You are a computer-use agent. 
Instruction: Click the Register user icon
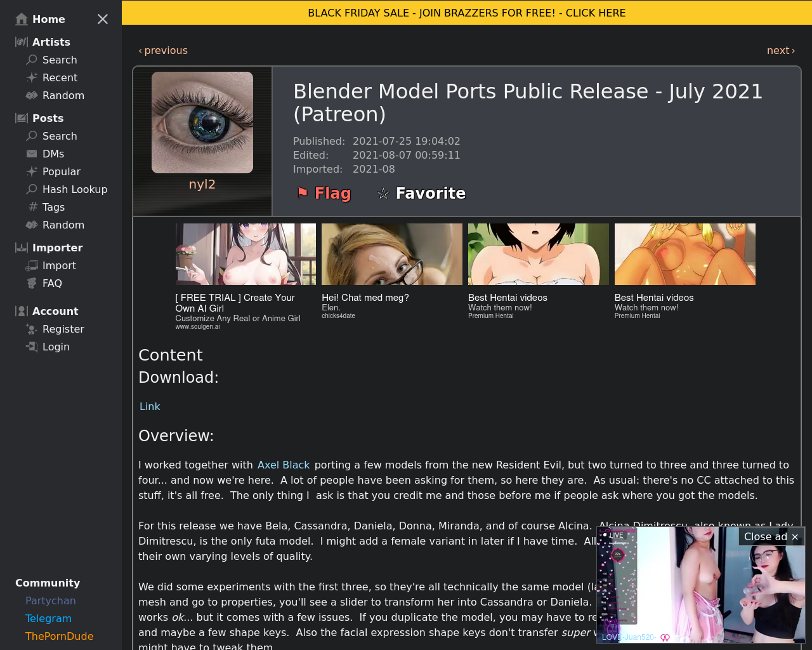(x=32, y=329)
